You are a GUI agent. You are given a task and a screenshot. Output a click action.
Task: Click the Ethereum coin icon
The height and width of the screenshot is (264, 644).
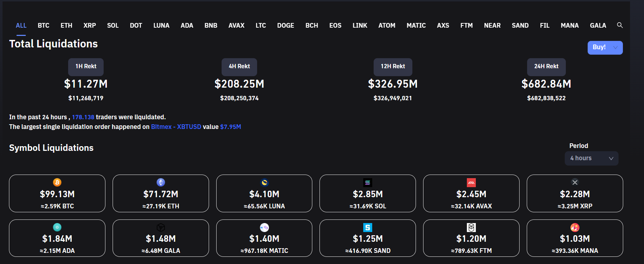161,182
